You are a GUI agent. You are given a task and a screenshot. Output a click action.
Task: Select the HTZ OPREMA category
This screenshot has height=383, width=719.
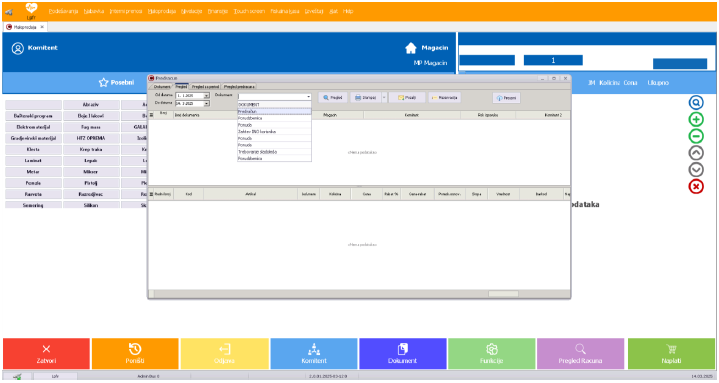point(91,138)
